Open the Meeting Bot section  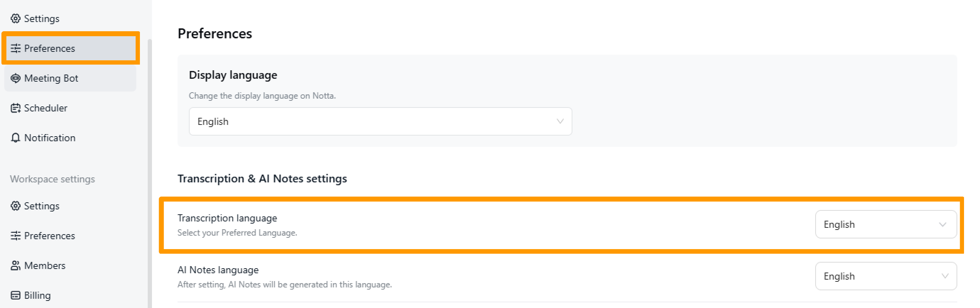(x=70, y=78)
